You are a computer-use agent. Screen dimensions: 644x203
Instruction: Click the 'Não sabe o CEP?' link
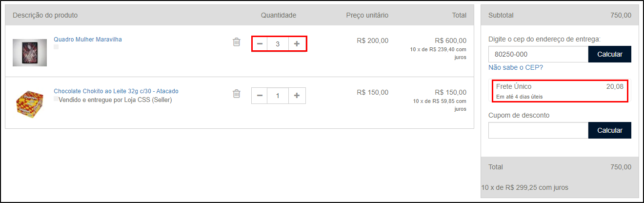(516, 67)
